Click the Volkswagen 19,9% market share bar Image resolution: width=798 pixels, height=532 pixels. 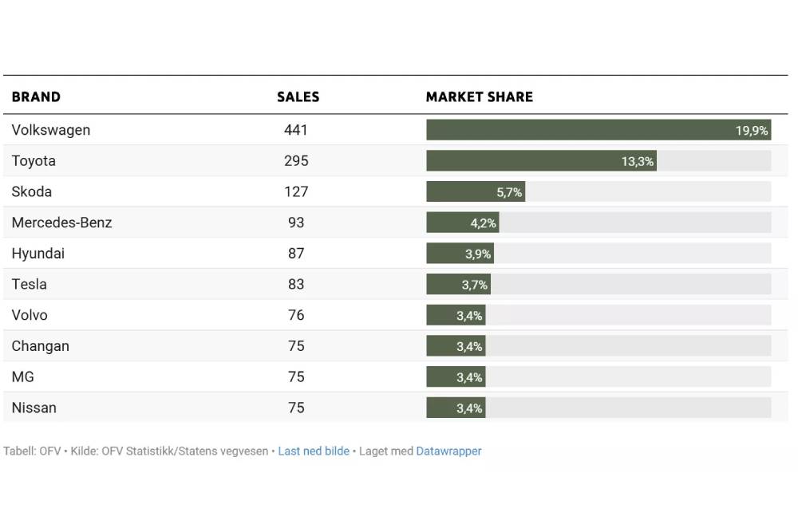click(598, 130)
